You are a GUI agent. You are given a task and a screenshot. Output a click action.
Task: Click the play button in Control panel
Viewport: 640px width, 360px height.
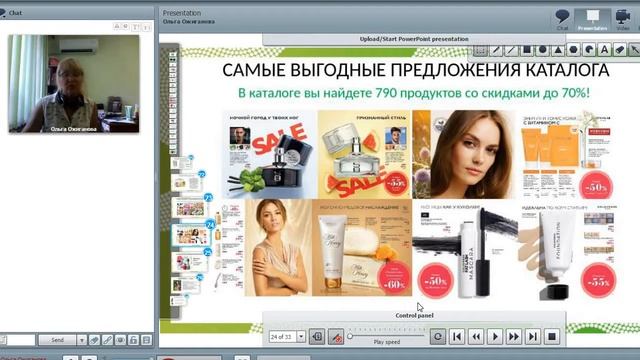pyautogui.click(x=495, y=337)
